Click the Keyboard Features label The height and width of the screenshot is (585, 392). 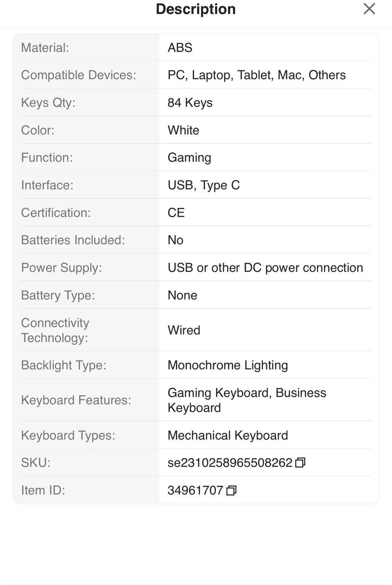[x=76, y=400]
